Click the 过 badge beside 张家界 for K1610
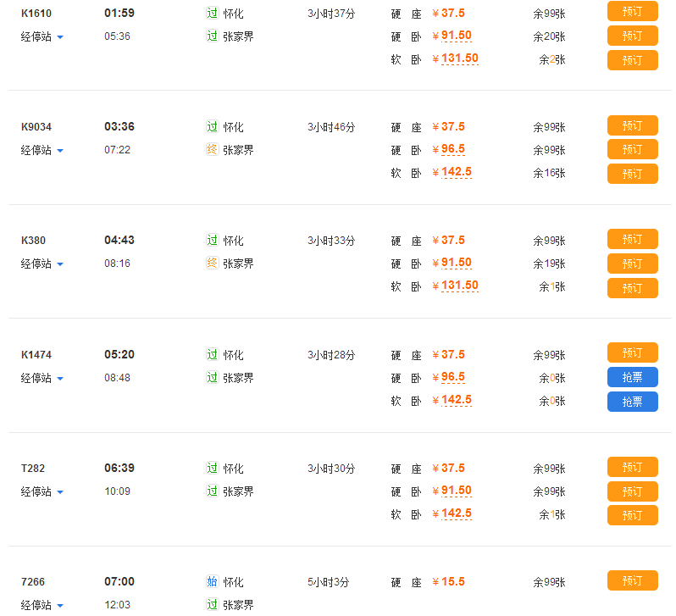 pos(212,36)
